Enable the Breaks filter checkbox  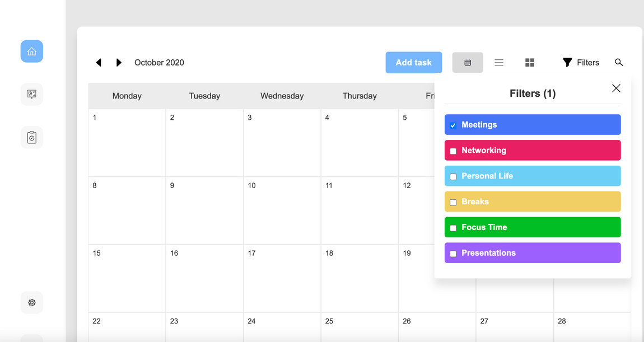(453, 203)
